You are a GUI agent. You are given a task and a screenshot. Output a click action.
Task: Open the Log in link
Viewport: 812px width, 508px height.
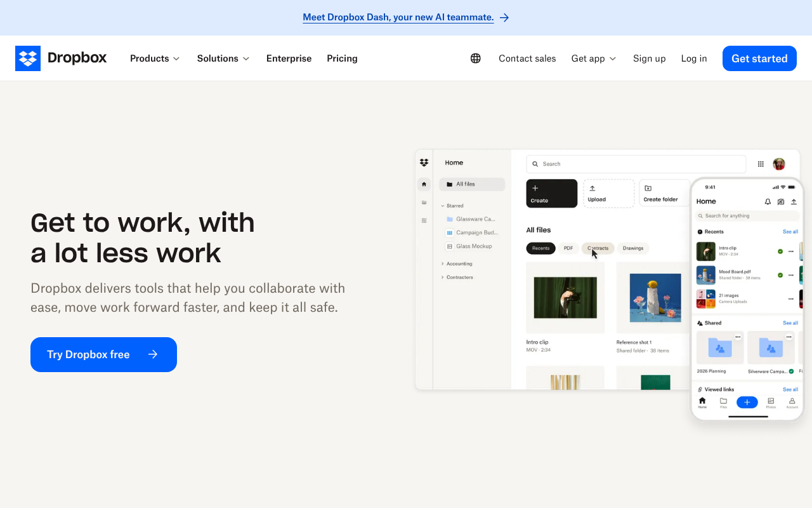click(694, 58)
